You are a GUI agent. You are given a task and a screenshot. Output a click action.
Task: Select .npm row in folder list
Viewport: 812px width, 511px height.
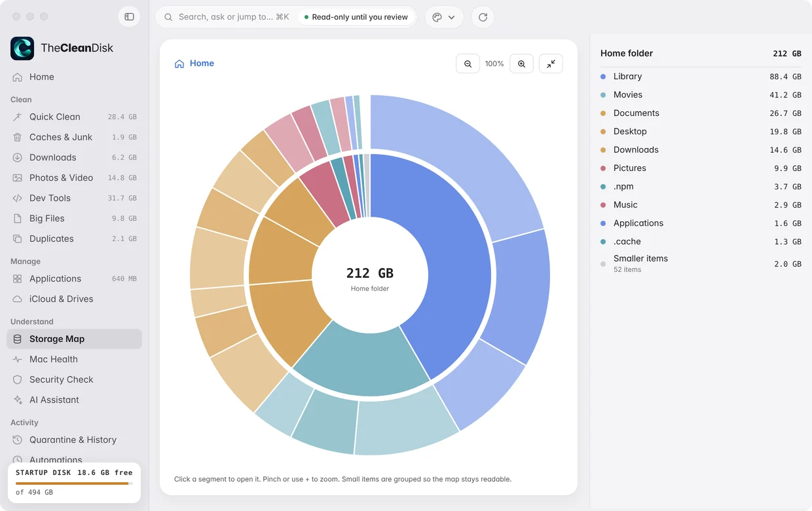pos(701,187)
